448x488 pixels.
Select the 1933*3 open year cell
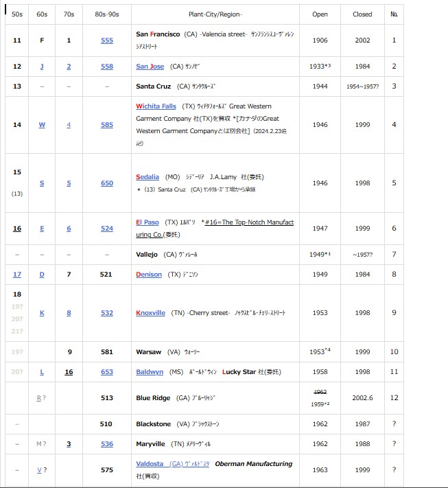320,67
